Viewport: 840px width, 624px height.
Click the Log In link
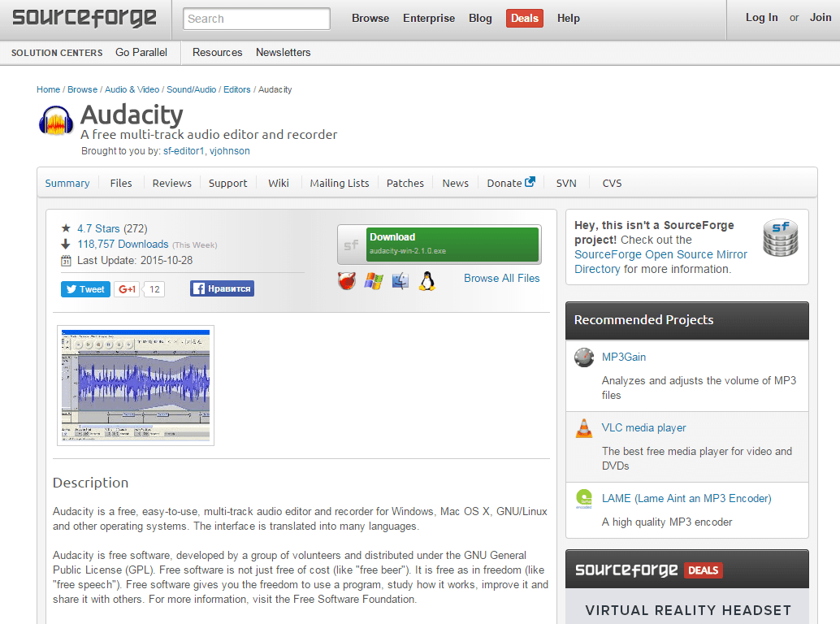(x=761, y=18)
